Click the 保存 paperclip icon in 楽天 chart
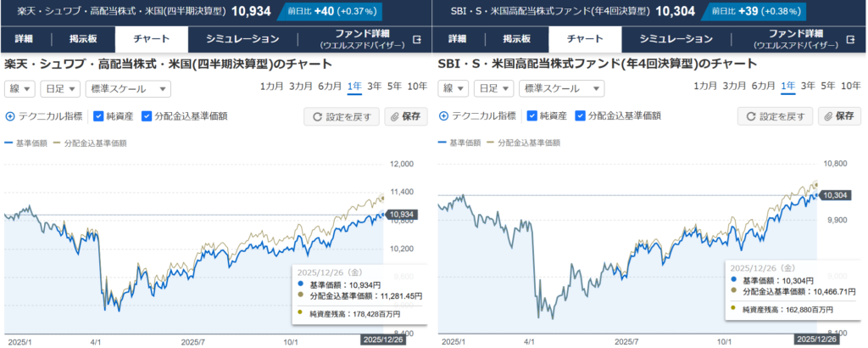 tap(396, 117)
